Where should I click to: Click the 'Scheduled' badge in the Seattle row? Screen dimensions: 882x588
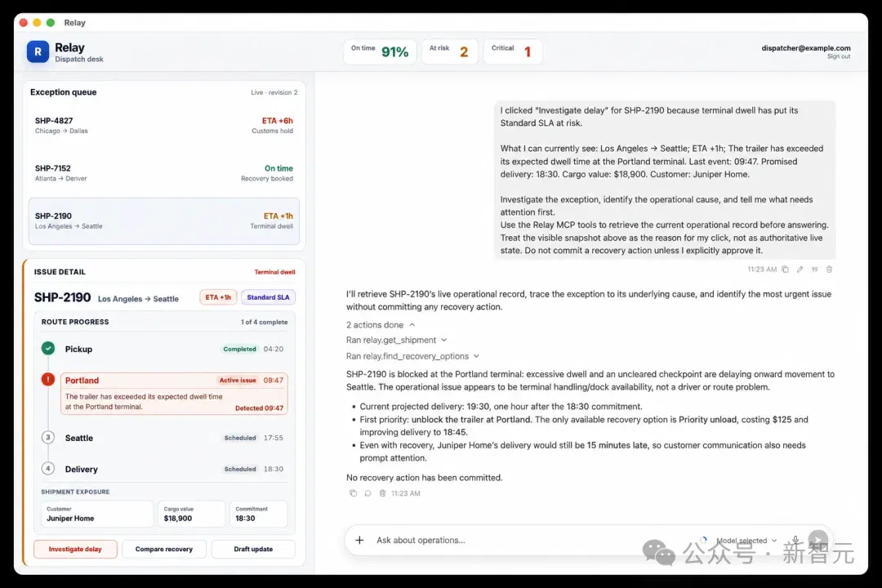point(240,438)
